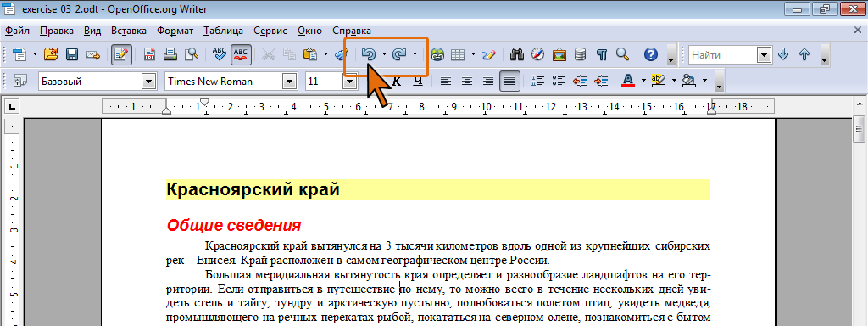
Task: Apply the red font color (A icon)
Action: (x=628, y=81)
